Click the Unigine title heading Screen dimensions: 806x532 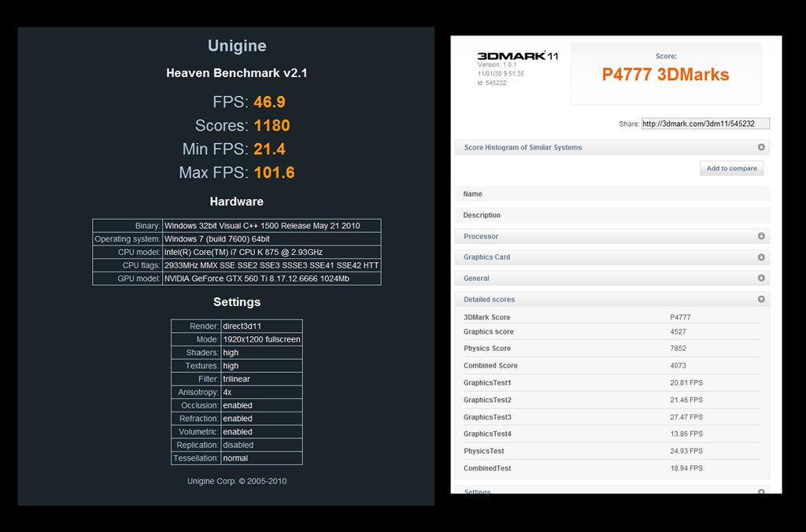[237, 46]
